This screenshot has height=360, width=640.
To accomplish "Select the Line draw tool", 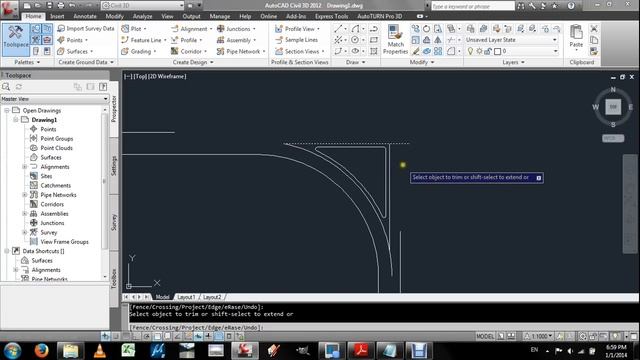I will click(x=338, y=29).
